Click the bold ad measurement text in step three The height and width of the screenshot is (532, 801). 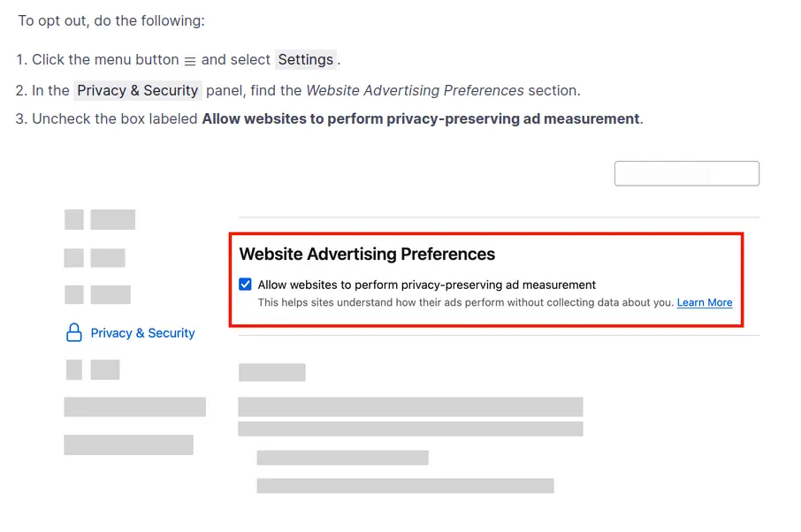pyautogui.click(x=420, y=118)
